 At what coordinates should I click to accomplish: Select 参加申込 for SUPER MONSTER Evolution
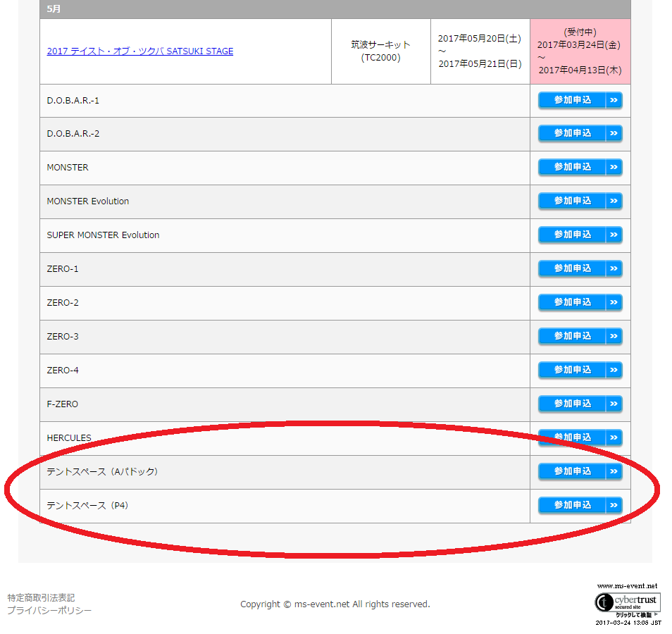(x=580, y=235)
